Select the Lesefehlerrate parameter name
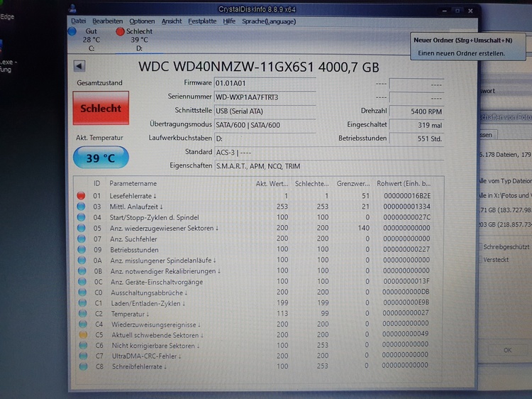 tap(133, 196)
